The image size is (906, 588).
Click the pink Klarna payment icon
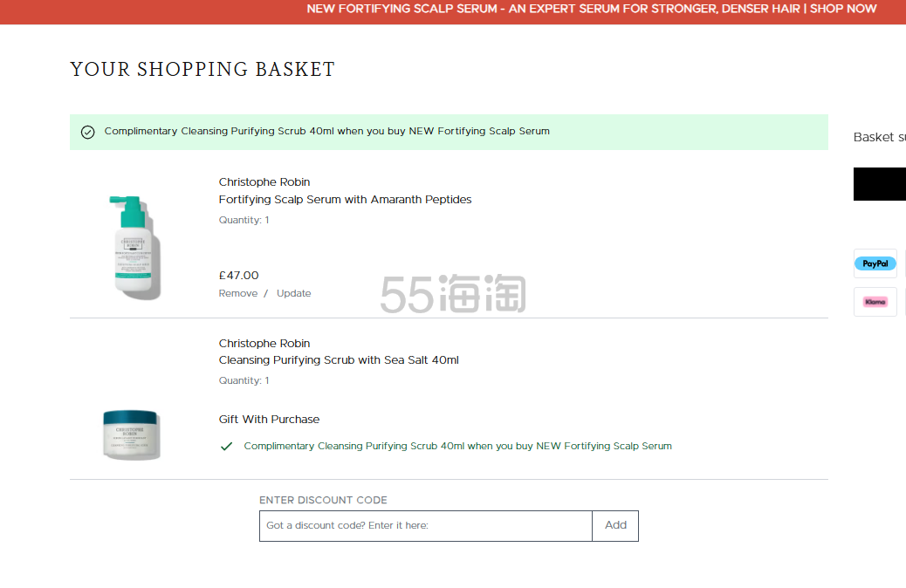pyautogui.click(x=875, y=302)
